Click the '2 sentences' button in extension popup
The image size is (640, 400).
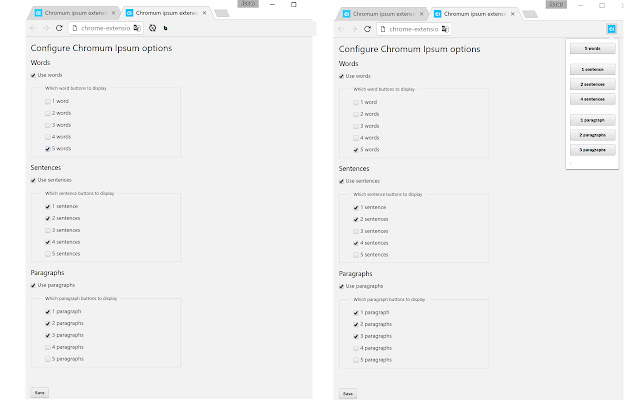(592, 84)
